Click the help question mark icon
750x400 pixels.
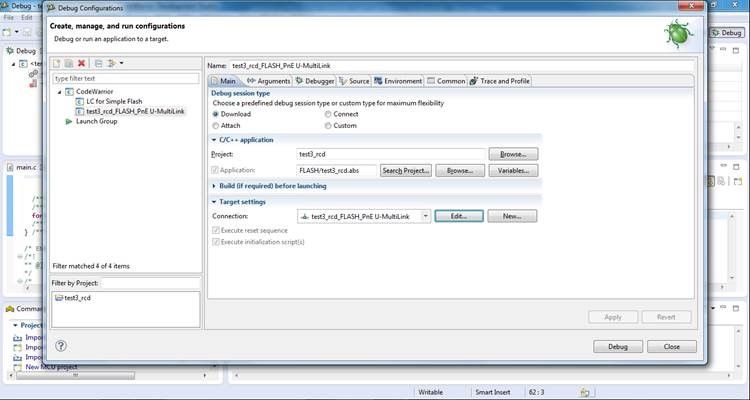pyautogui.click(x=61, y=346)
